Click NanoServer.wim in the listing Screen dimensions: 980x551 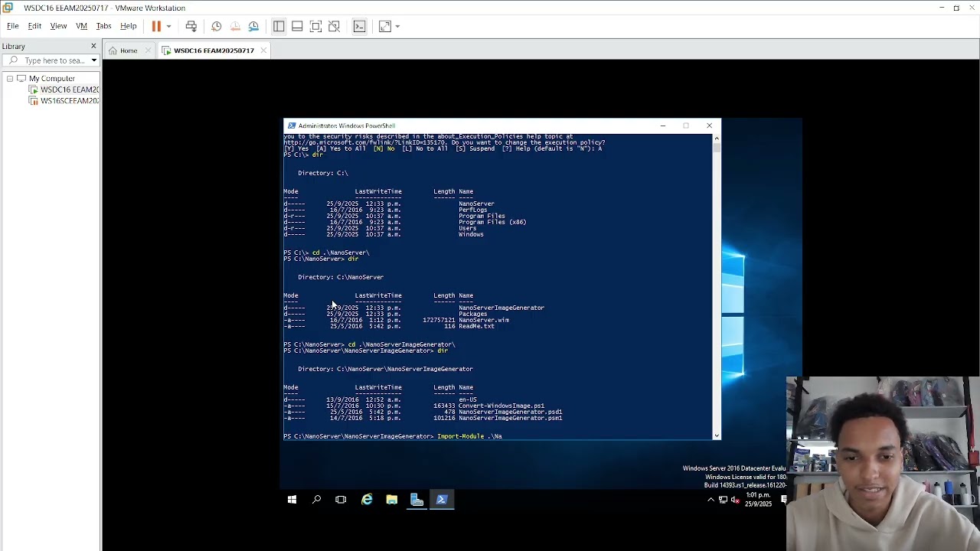(x=484, y=320)
